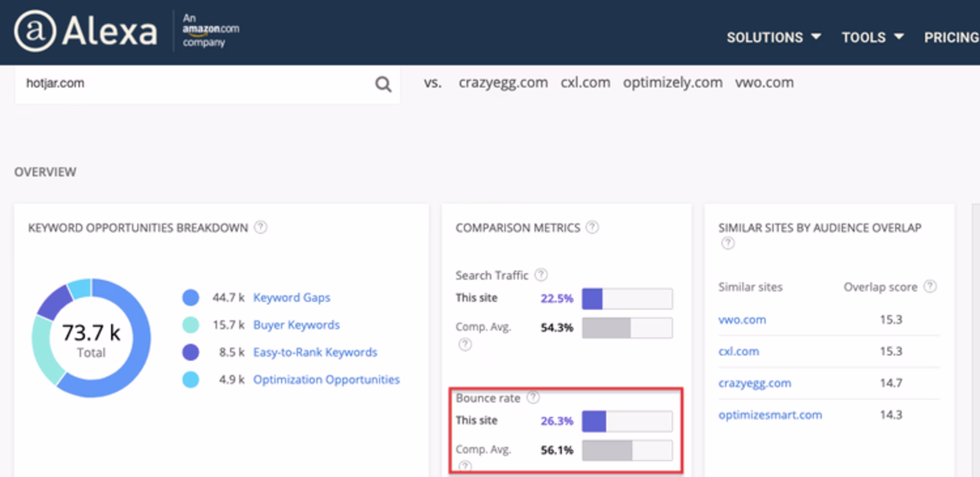
Task: Click the Bounce rate This site bar
Action: pyautogui.click(x=627, y=421)
